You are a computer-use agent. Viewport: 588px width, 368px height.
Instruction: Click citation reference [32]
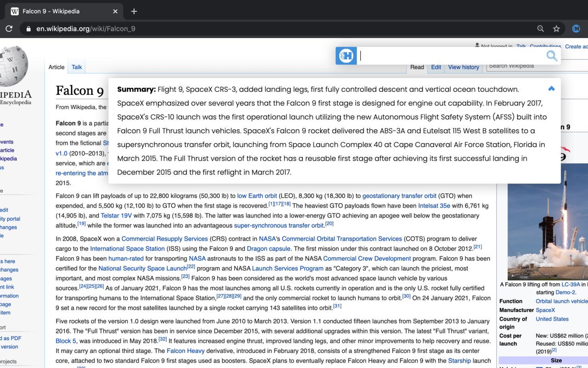pyautogui.click(x=163, y=339)
